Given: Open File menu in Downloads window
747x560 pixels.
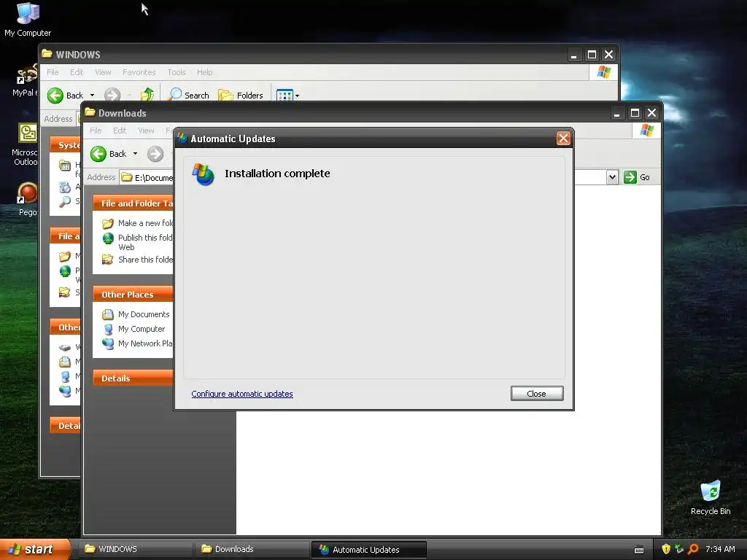Looking at the screenshot, I should coord(96,131).
